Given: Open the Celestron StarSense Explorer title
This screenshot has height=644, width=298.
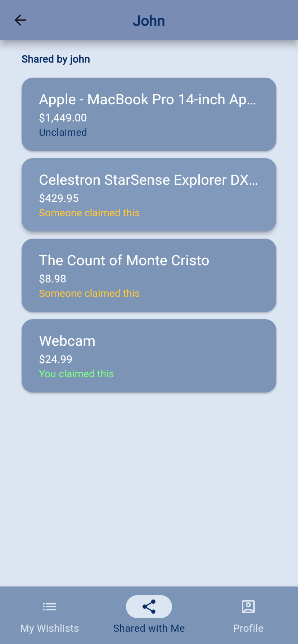Looking at the screenshot, I should (x=148, y=180).
